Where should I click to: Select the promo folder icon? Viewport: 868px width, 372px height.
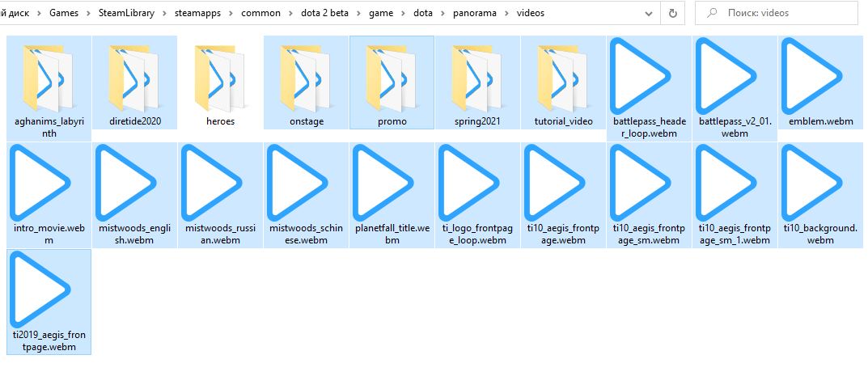click(x=392, y=78)
